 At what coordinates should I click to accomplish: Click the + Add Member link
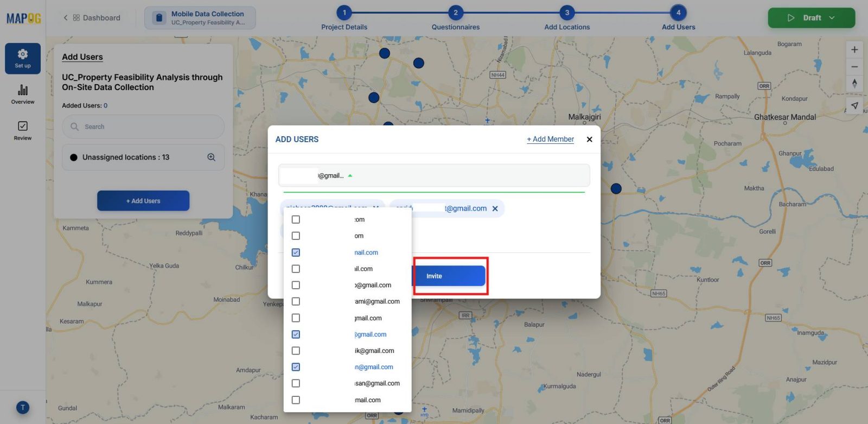[550, 140]
